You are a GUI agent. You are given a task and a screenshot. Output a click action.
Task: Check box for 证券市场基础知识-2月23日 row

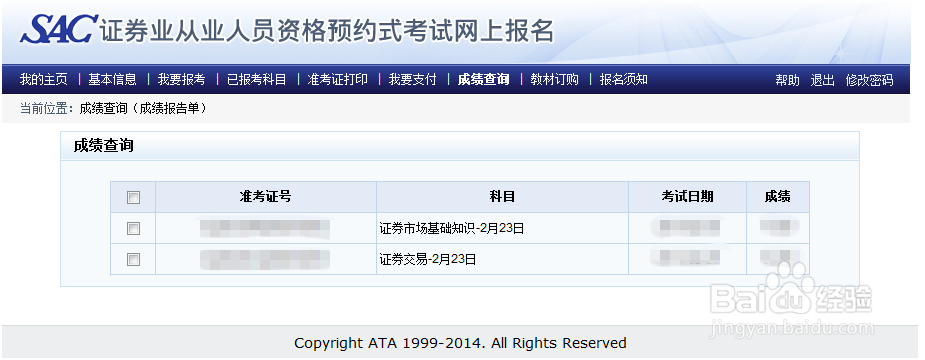click(133, 228)
